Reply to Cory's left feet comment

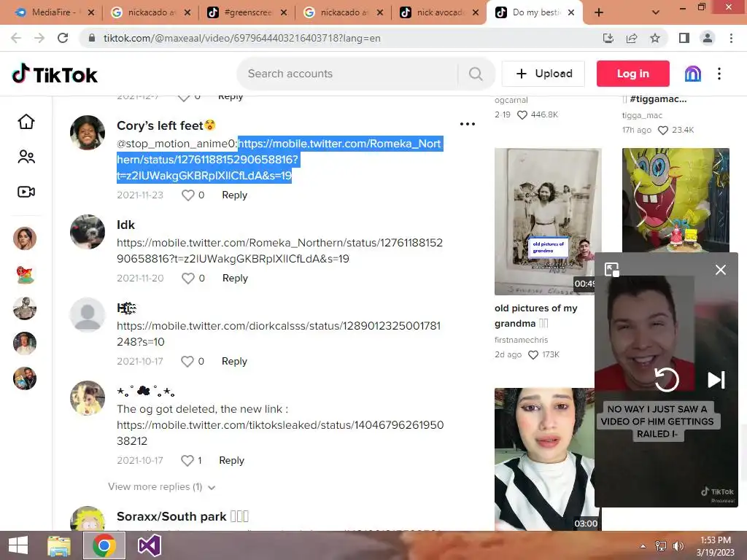tap(234, 195)
